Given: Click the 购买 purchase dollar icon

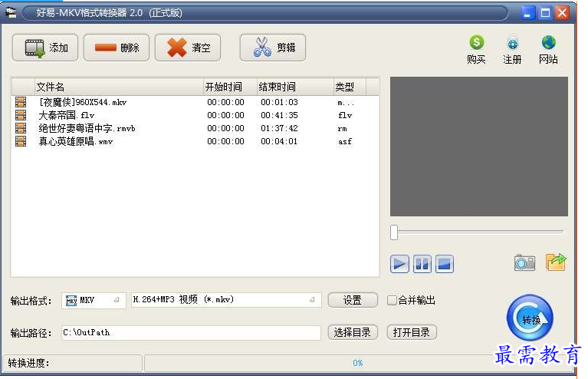Looking at the screenshot, I should pyautogui.click(x=476, y=50).
